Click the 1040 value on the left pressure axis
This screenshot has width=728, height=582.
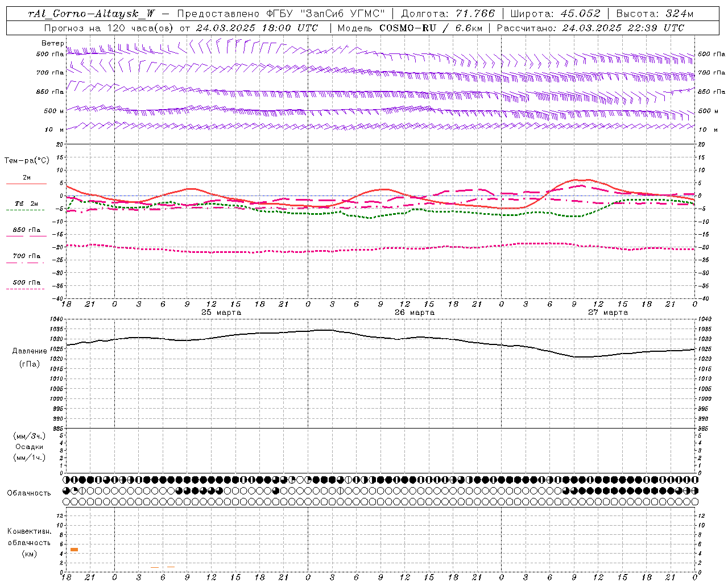point(56,319)
